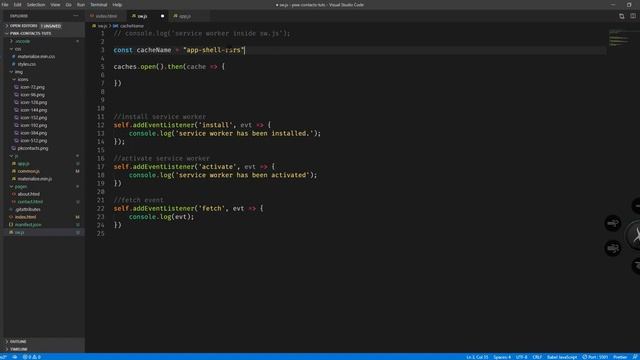Open the File menu
This screenshot has width=640, height=360.
(x=5, y=5)
